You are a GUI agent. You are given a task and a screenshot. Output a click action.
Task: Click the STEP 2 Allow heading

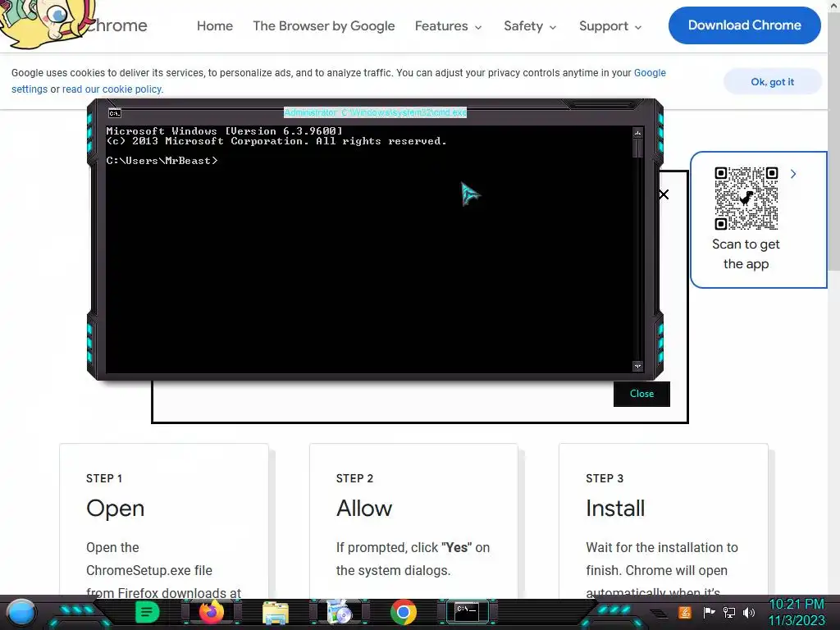364,508
